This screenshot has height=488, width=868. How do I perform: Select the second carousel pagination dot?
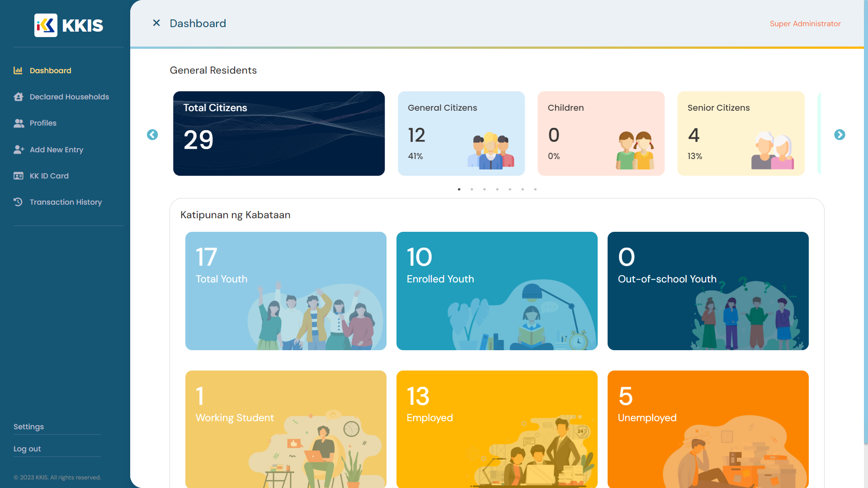[472, 189]
